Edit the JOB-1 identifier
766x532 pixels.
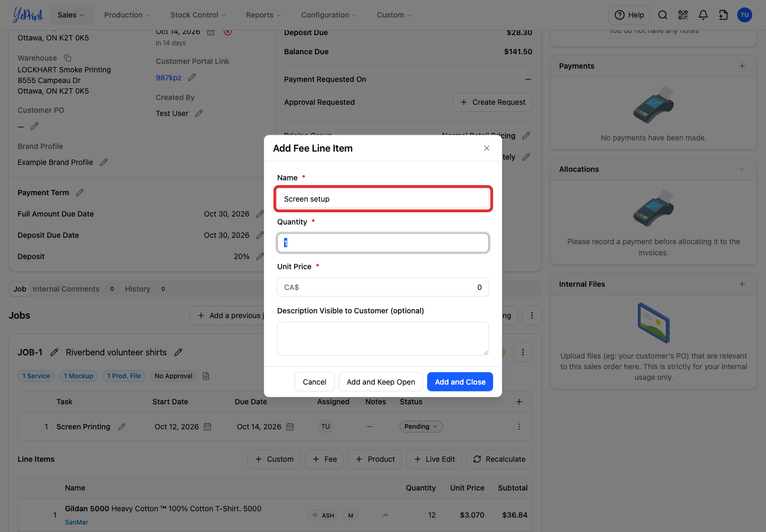pyautogui.click(x=54, y=352)
